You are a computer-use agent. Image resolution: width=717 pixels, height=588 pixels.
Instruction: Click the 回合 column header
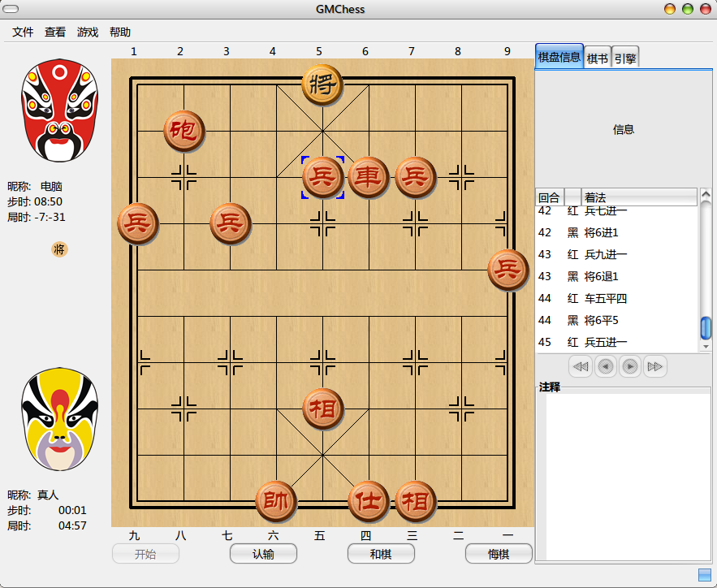(550, 197)
